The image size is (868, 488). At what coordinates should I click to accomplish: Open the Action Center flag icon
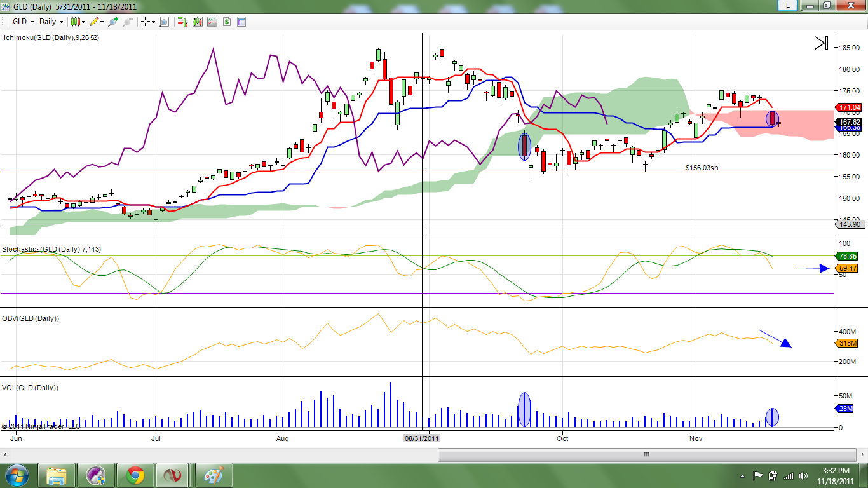coord(757,476)
